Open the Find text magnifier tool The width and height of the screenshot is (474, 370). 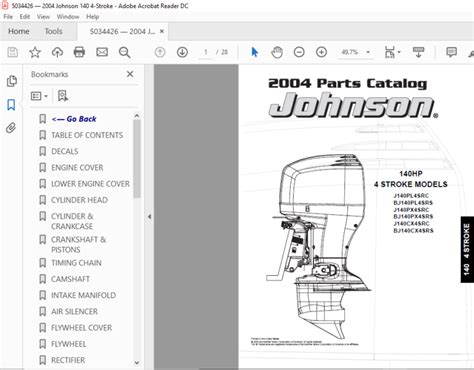coord(124,52)
